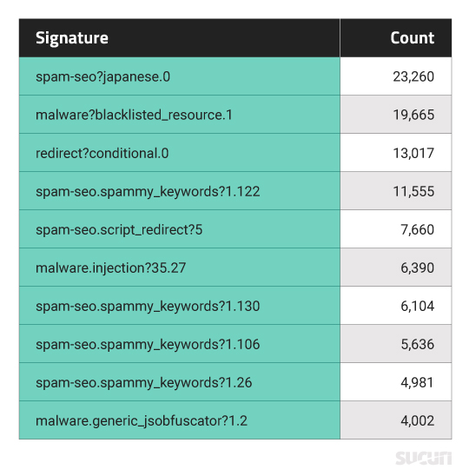
Task: Select the 6,390 count cell
Action: pos(396,268)
